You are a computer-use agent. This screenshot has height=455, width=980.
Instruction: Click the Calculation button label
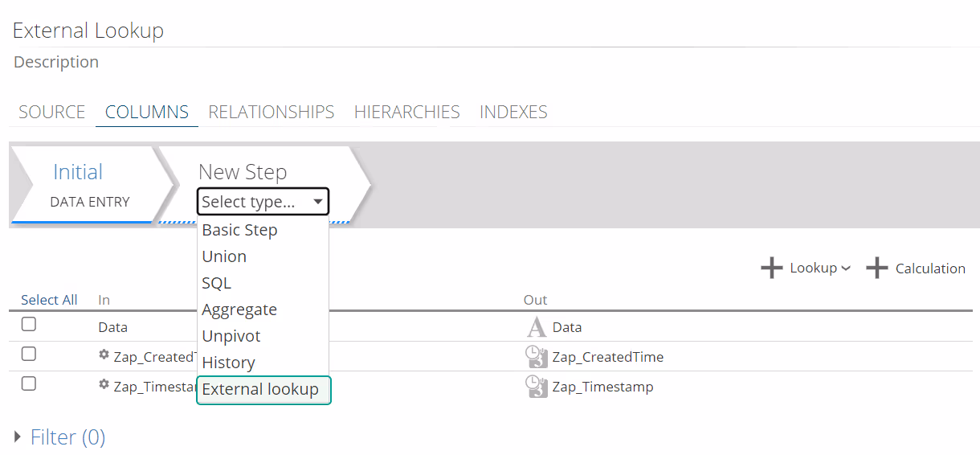pyautogui.click(x=930, y=268)
